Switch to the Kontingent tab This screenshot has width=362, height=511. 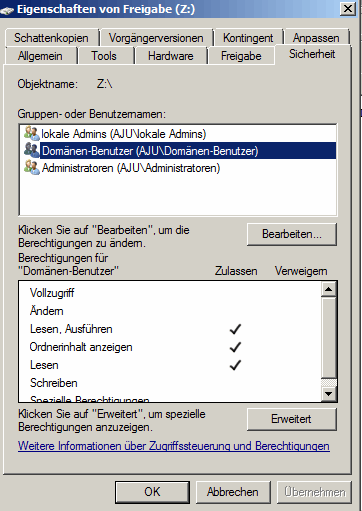click(x=248, y=38)
